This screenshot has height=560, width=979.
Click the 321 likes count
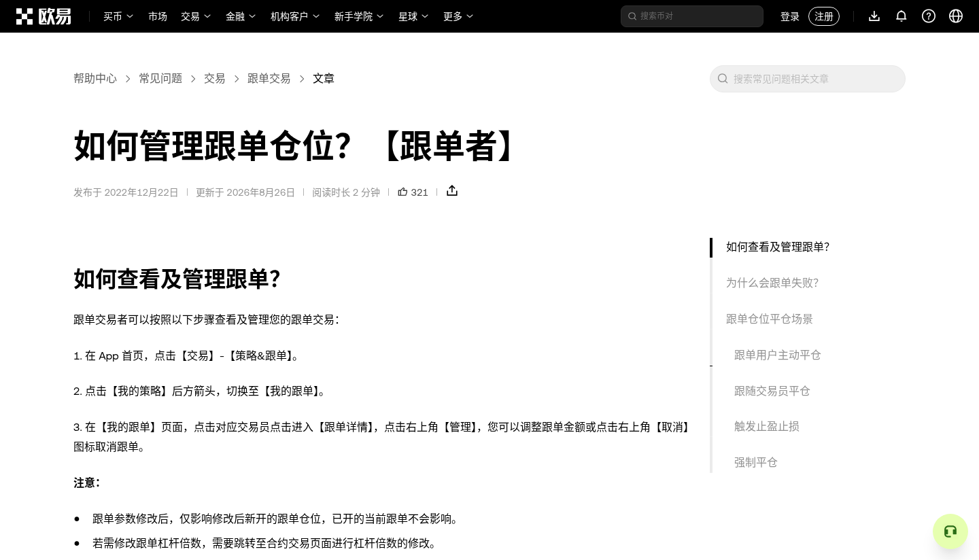coord(419,192)
